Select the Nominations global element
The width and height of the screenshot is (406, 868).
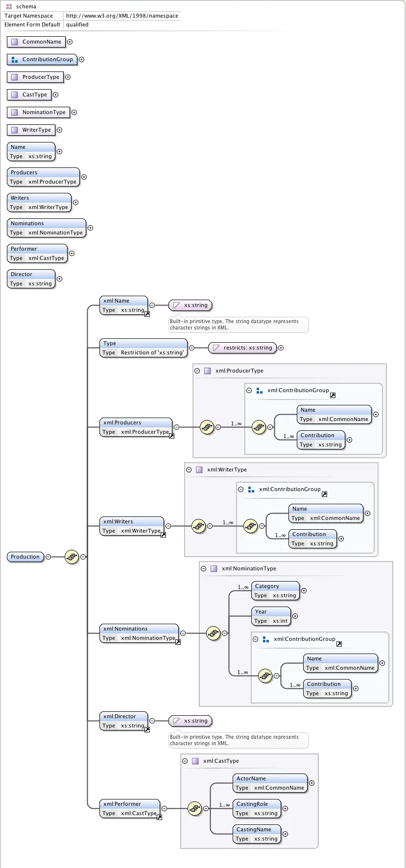(47, 228)
